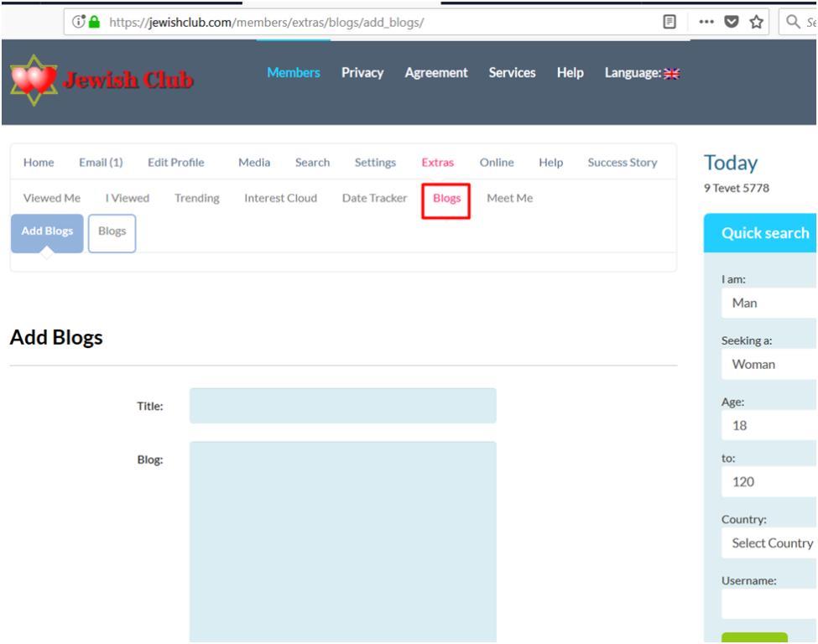
Task: Open Interest Cloud
Action: 280,198
